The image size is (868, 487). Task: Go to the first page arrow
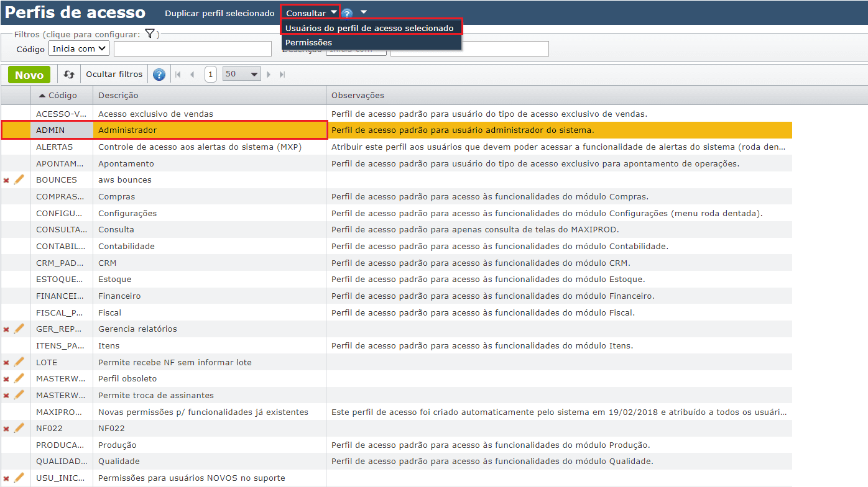(178, 75)
